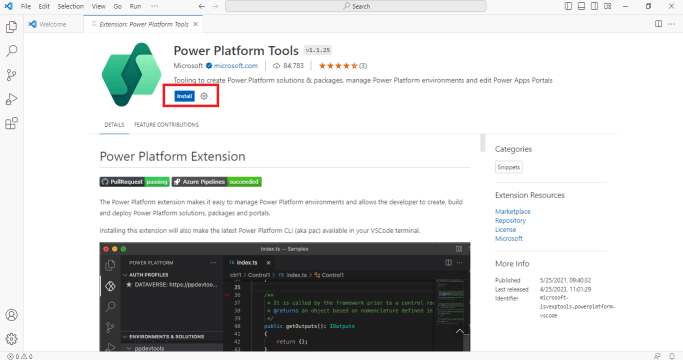Switch to the Welcome tab
Image resolution: width=683 pixels, height=360 pixels.
(53, 24)
